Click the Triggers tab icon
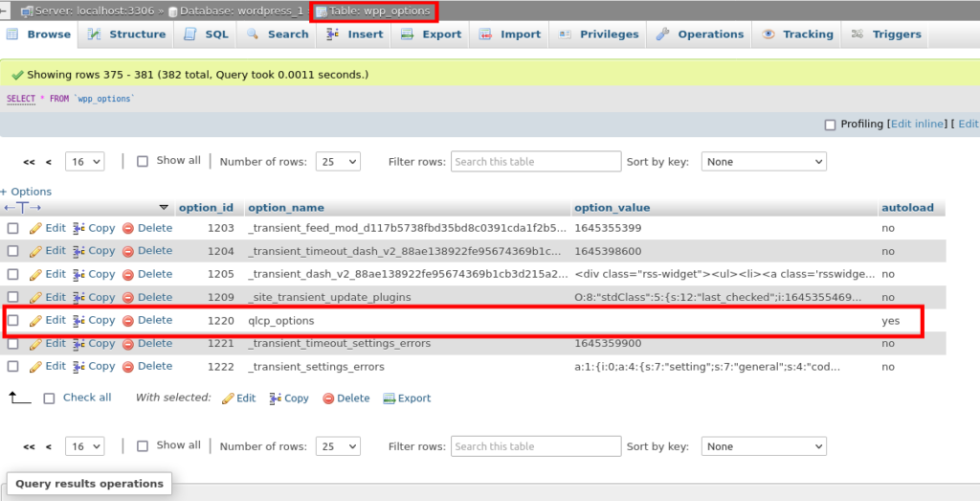The image size is (980, 501). (x=857, y=34)
